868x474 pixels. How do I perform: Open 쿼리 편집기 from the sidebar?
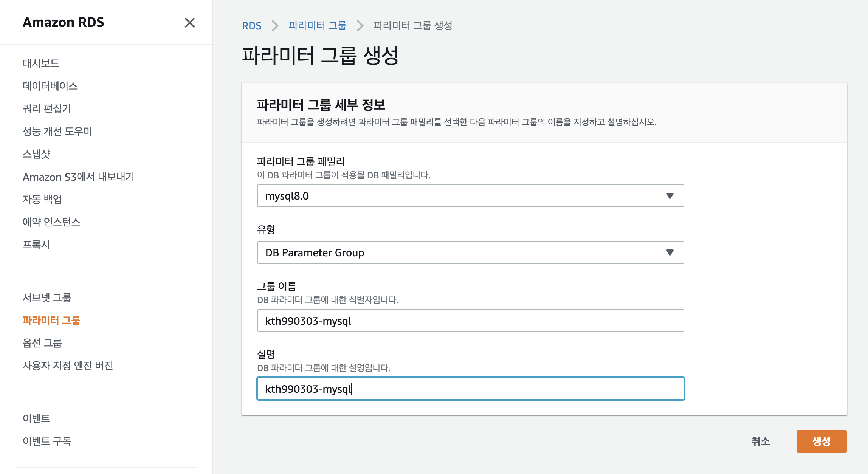47,108
